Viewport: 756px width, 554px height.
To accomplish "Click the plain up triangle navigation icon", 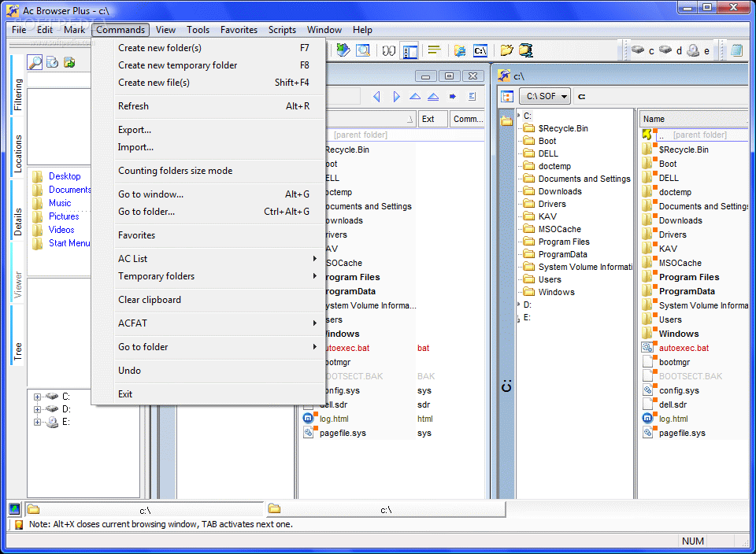I will tap(415, 96).
